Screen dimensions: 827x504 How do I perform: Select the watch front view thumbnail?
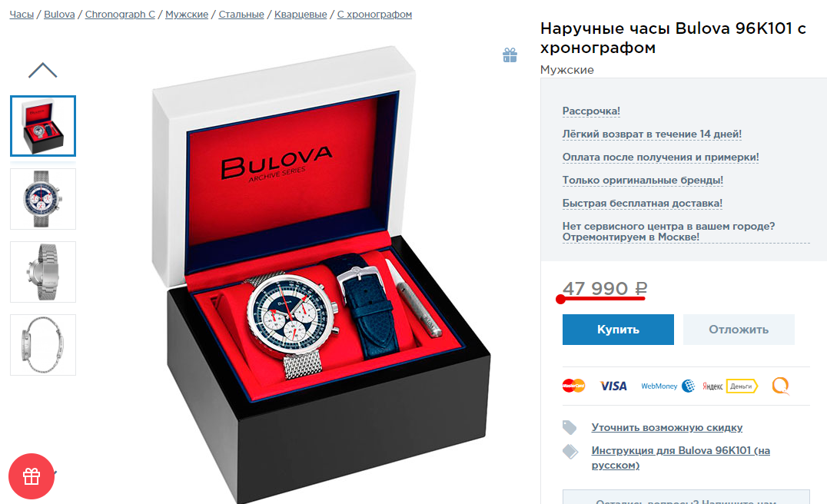pos(43,199)
